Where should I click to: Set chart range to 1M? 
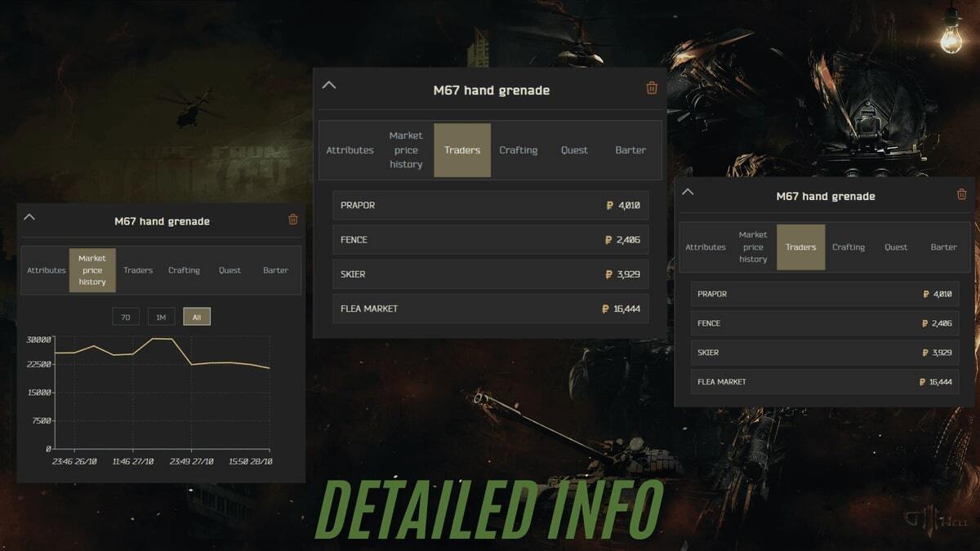tap(161, 317)
